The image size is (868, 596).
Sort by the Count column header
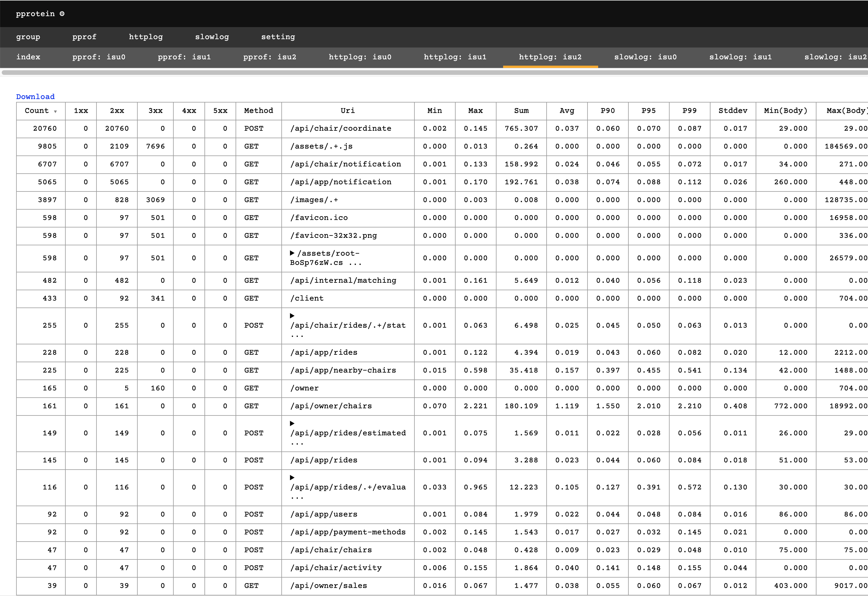click(41, 111)
